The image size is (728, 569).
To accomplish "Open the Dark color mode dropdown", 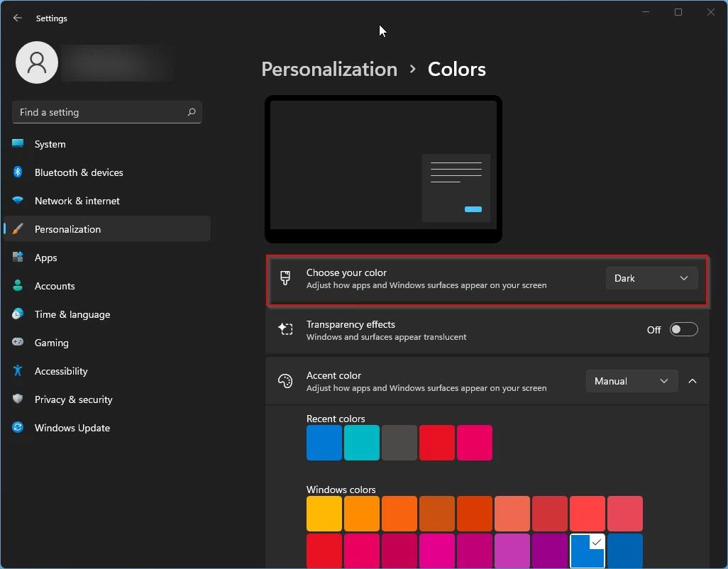I will pos(651,278).
